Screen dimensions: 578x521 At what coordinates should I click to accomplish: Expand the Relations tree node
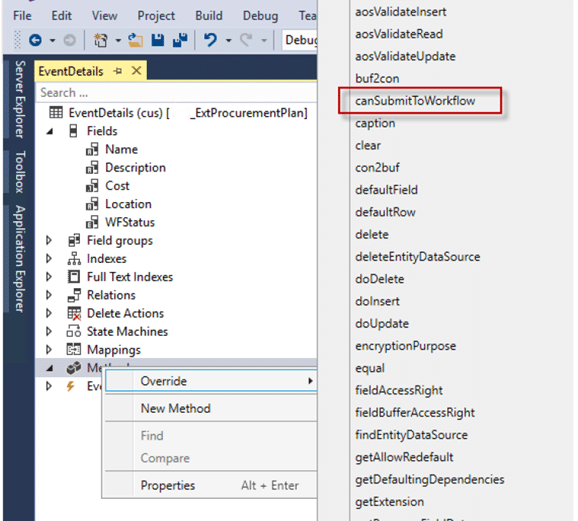(x=49, y=295)
